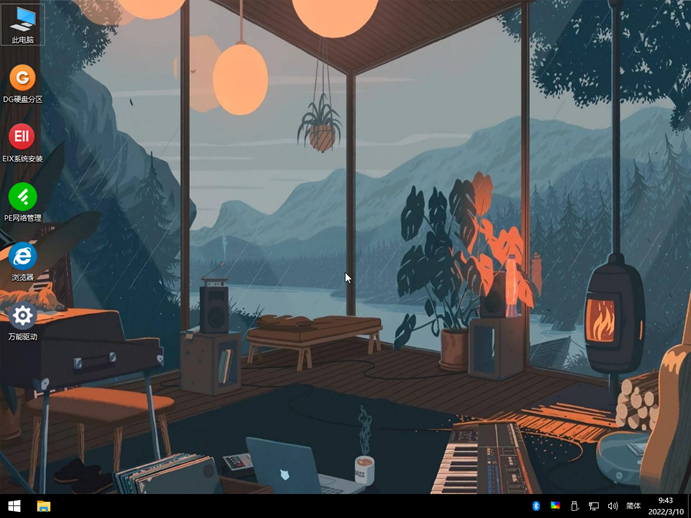Open the clock showing 9:43

click(665, 500)
